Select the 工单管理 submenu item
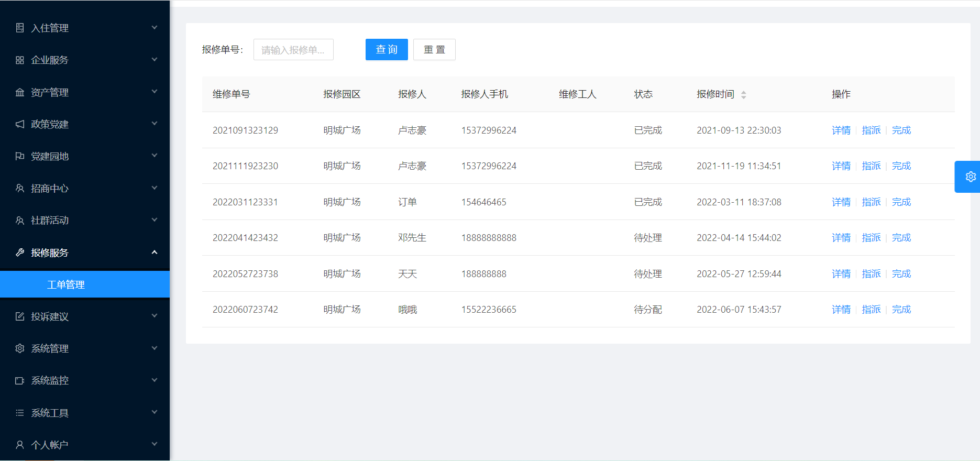The height and width of the screenshot is (461, 980). [x=66, y=284]
